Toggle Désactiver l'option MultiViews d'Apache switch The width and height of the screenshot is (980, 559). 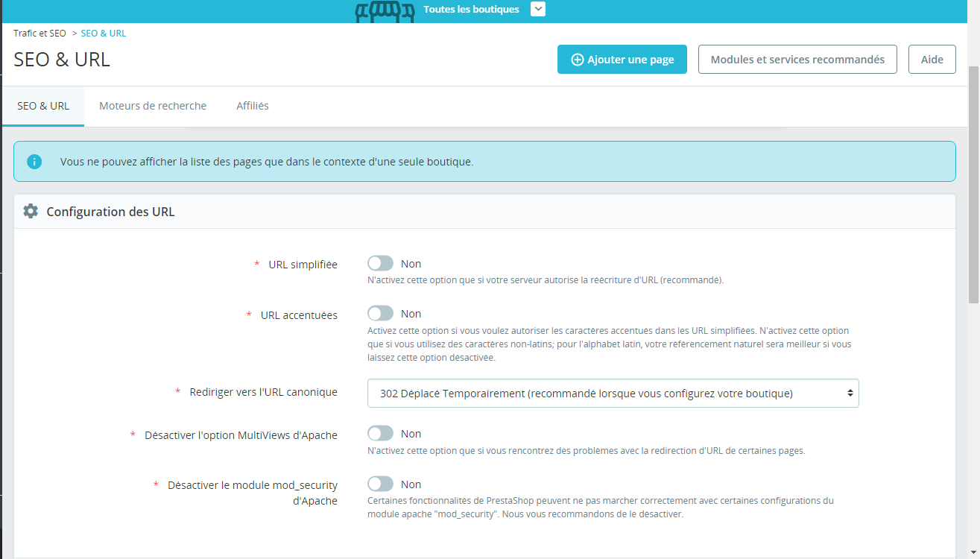380,434
